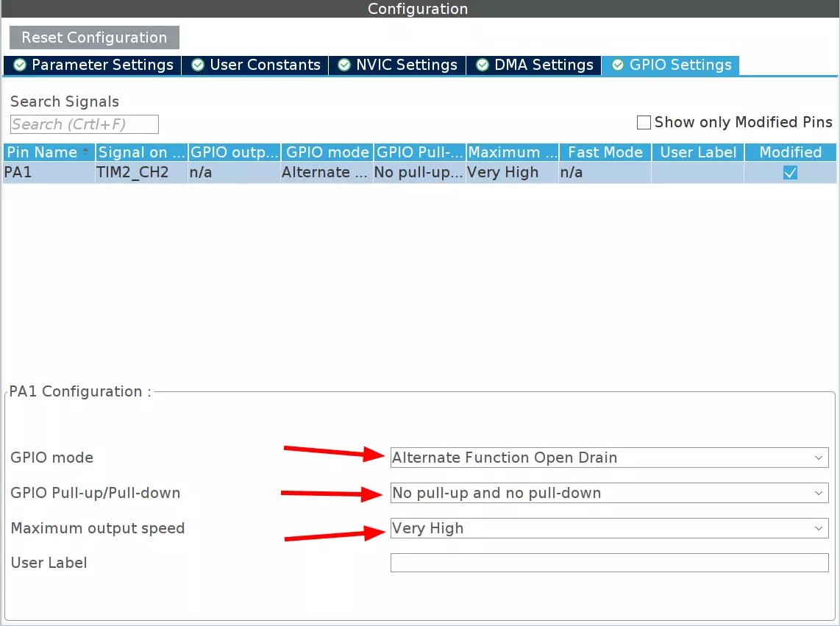The height and width of the screenshot is (626, 840).
Task: Open the NVIC Settings tab
Action: tap(397, 65)
